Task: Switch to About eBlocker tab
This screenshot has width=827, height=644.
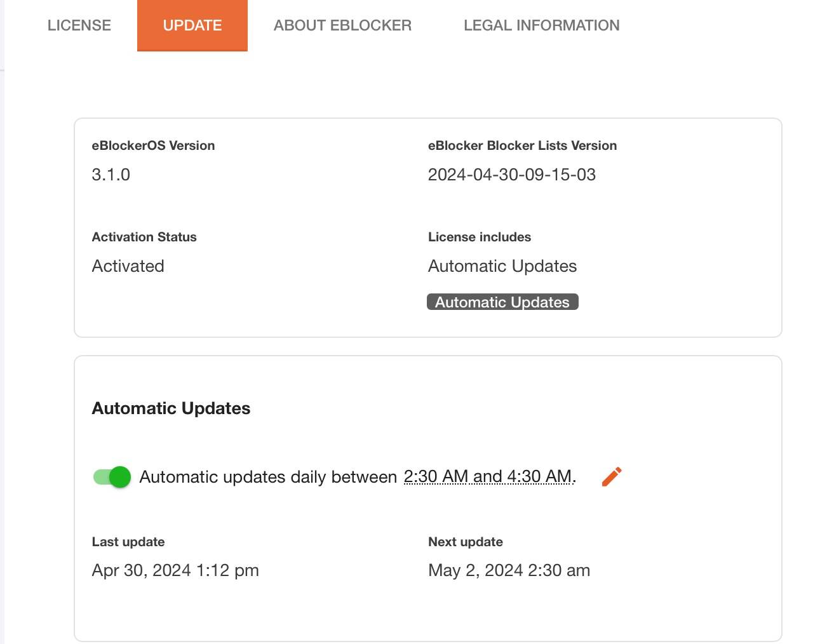Action: pyautogui.click(x=342, y=25)
